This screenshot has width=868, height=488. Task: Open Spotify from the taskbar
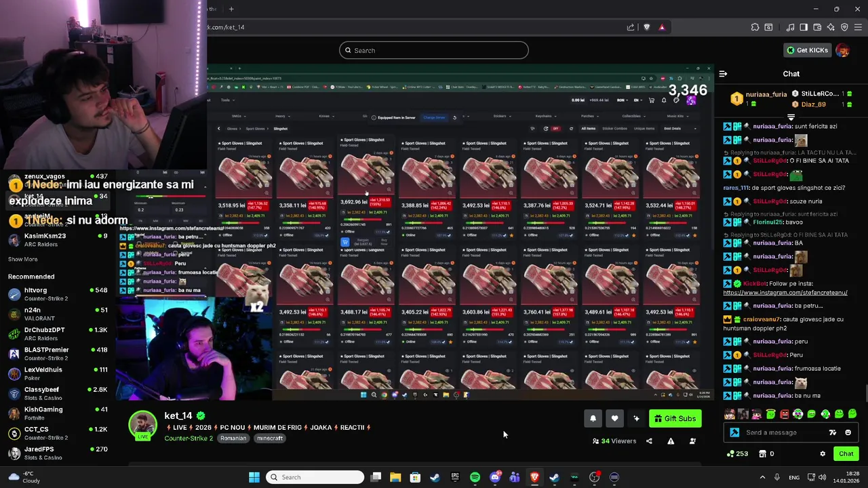click(475, 477)
